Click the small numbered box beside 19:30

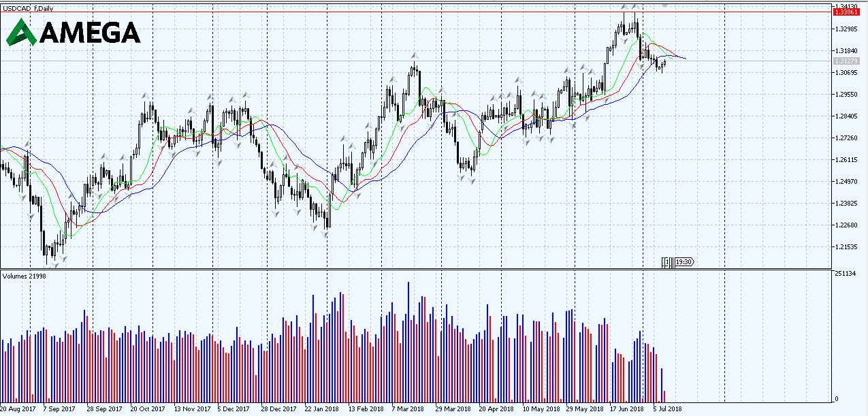pos(667,261)
